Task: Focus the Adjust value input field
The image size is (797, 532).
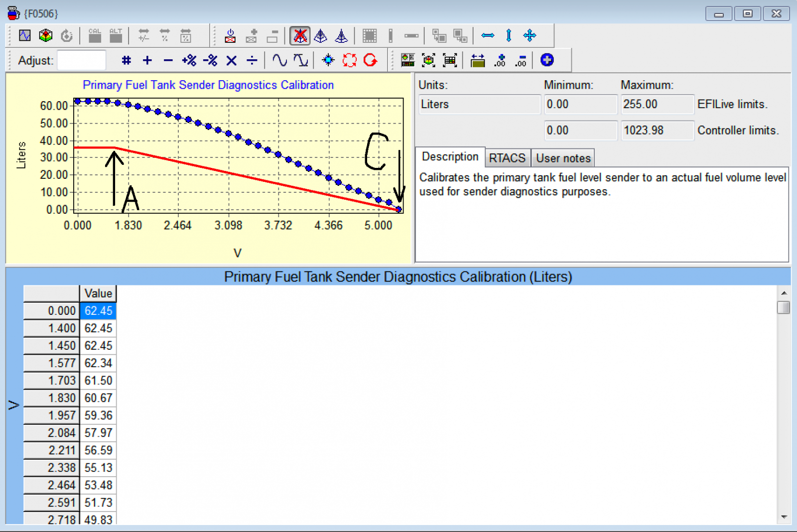Action: [x=82, y=60]
